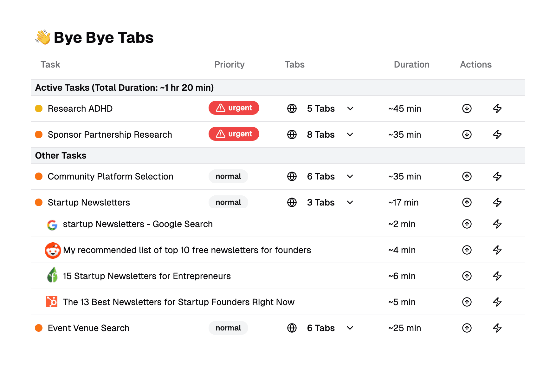Image resolution: width=556 pixels, height=392 pixels.
Task: Click the up-arrow circle icon for Event Venue Search
Action: (x=467, y=328)
